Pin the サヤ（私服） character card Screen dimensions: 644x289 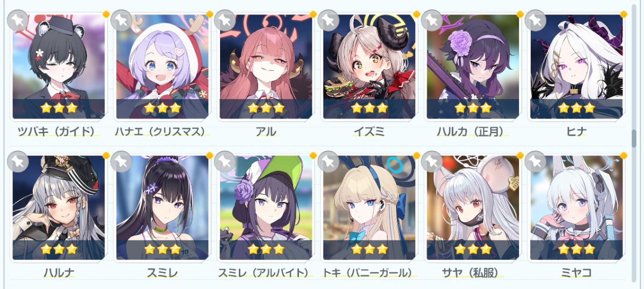[x=432, y=161]
